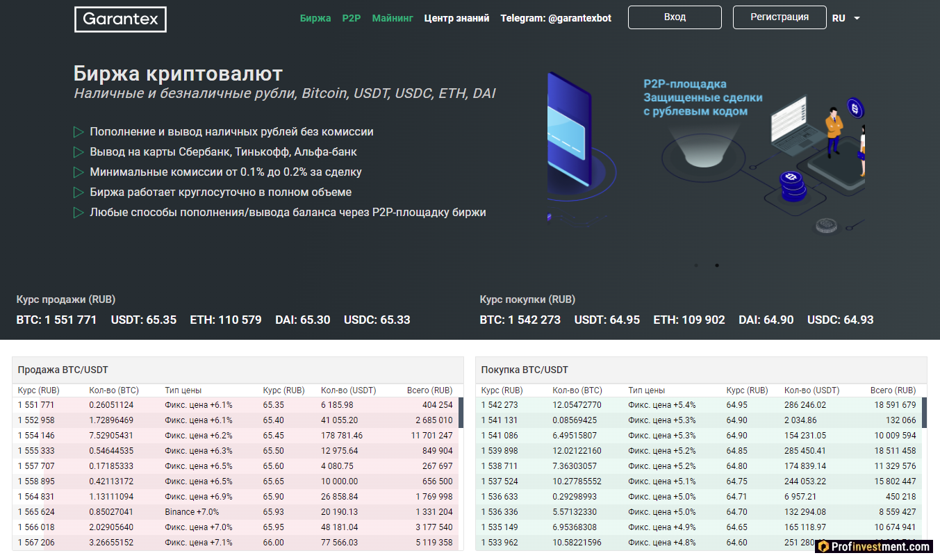
Task: Open the Майнинг menu item
Action: point(393,18)
